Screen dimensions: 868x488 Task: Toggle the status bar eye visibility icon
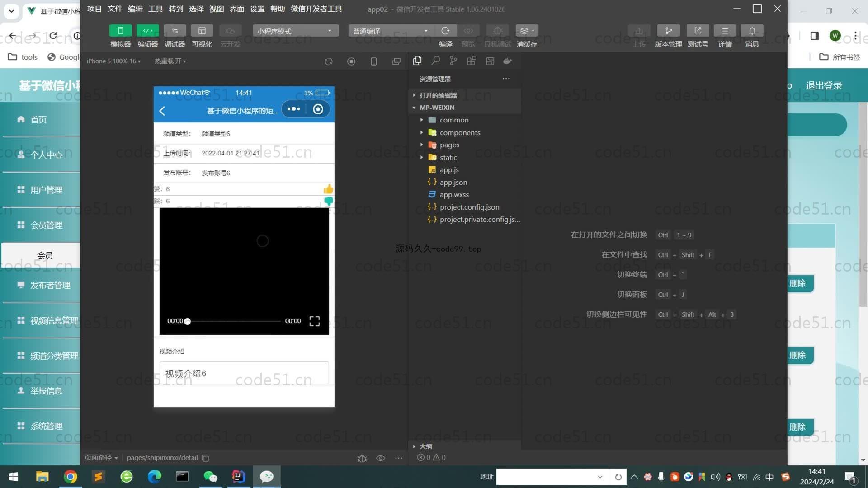pyautogui.click(x=381, y=458)
